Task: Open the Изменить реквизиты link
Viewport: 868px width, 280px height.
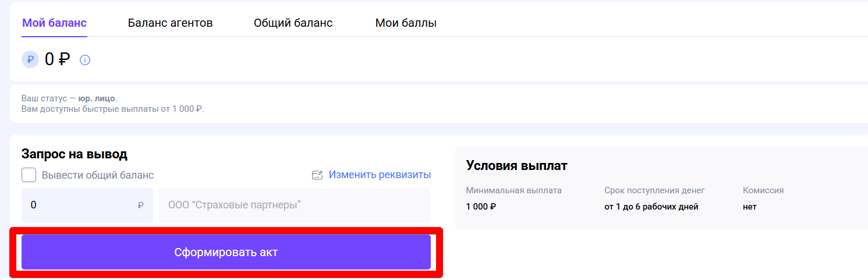Action: [380, 175]
